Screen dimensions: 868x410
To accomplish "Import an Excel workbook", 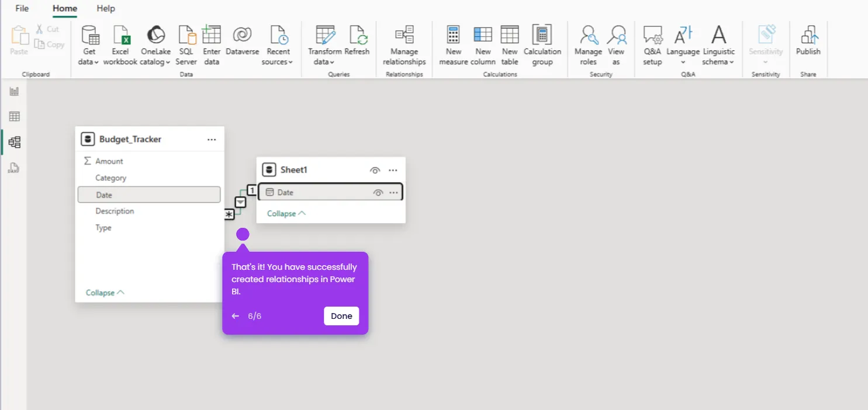I will click(120, 46).
